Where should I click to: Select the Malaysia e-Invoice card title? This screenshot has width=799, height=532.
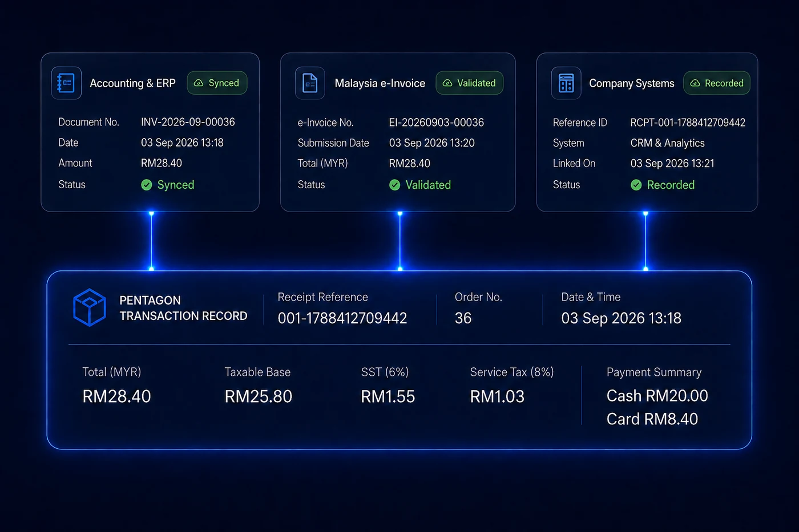[380, 83]
